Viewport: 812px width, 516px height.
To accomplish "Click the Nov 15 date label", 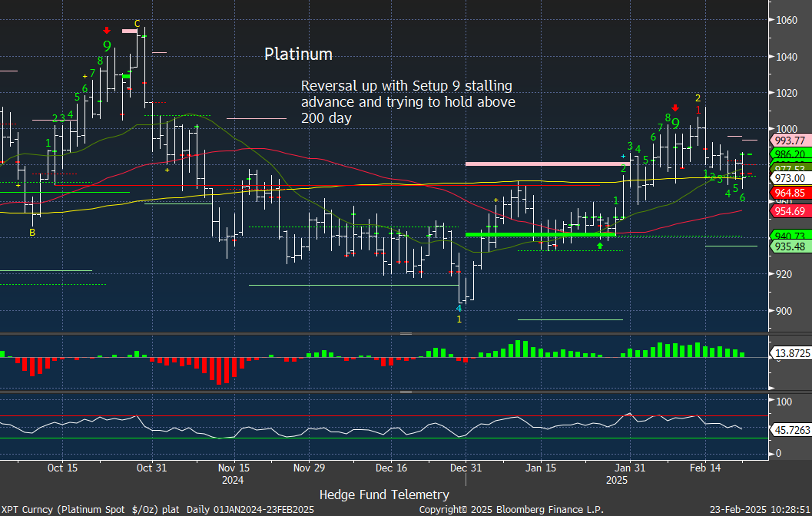I will [234, 468].
